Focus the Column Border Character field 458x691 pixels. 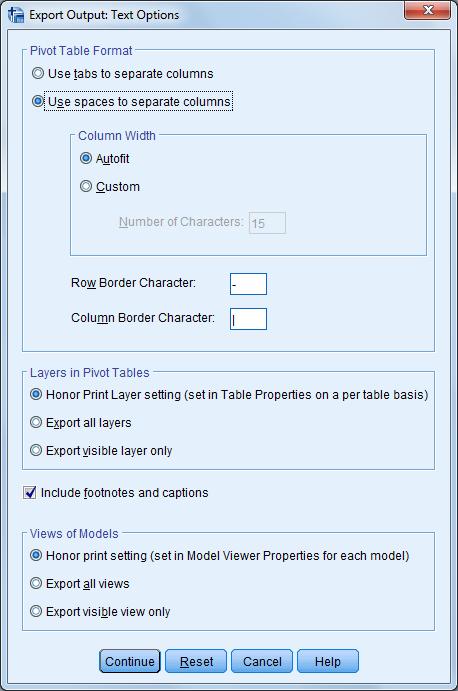[x=249, y=319]
